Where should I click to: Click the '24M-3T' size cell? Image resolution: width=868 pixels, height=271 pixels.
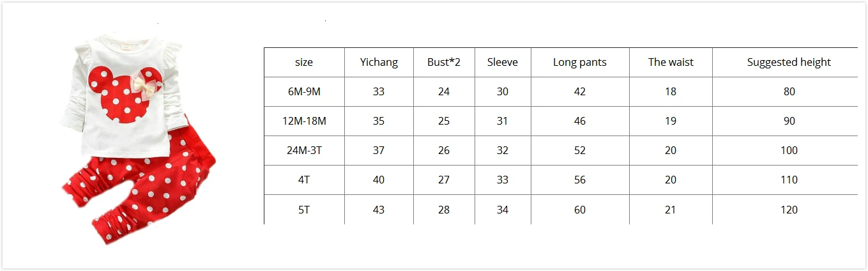304,150
